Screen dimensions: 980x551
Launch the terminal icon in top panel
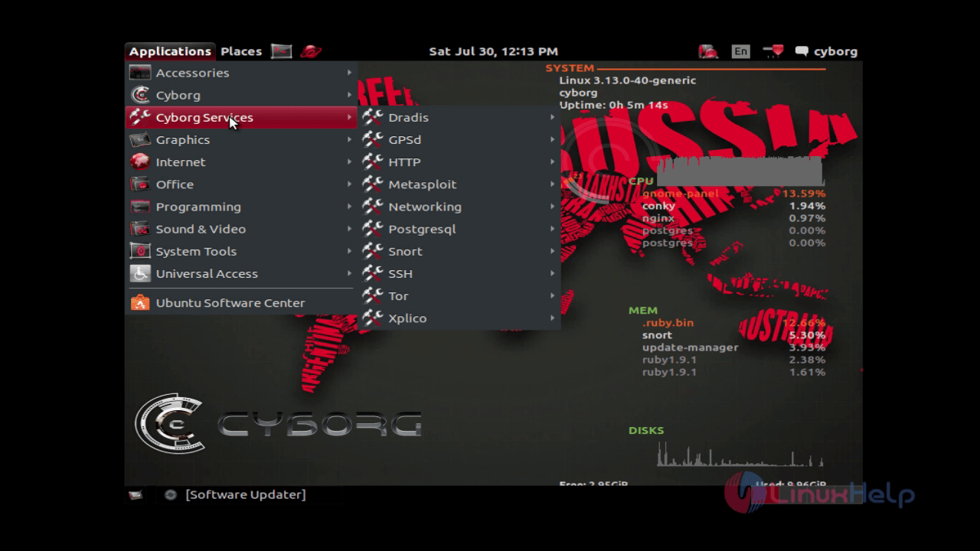(x=282, y=51)
